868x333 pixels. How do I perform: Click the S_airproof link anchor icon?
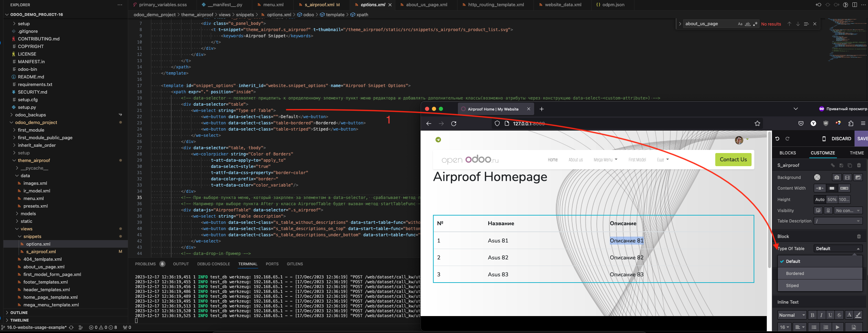tap(832, 165)
